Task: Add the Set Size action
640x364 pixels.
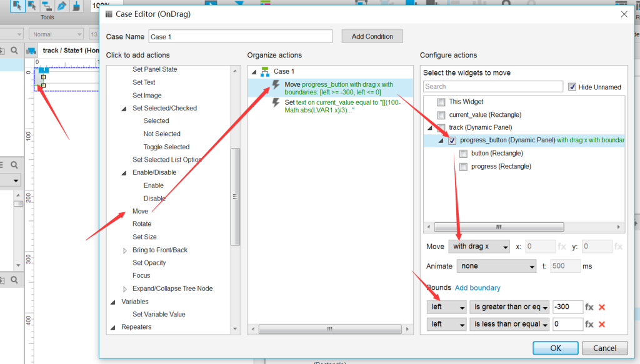Action: [x=144, y=237]
